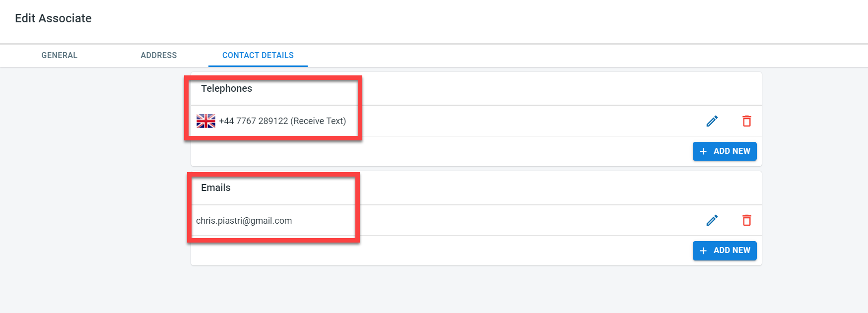
Task: Open the Address tab
Action: pos(159,55)
